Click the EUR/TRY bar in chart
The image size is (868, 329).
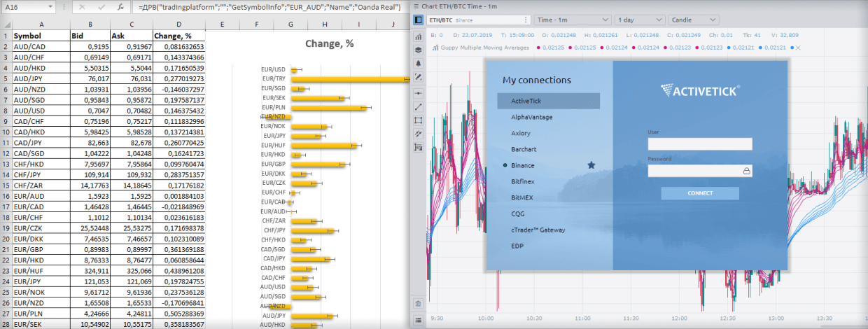tap(349, 79)
